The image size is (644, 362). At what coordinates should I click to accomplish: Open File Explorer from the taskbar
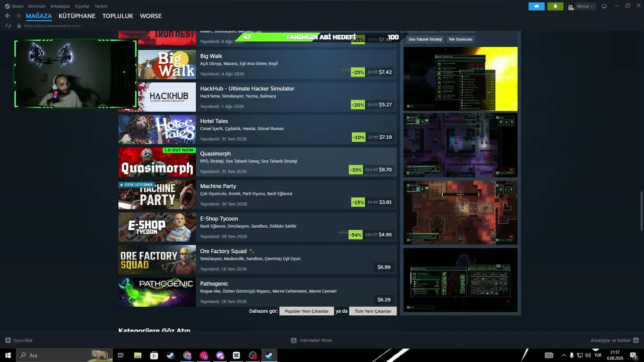(x=137, y=355)
